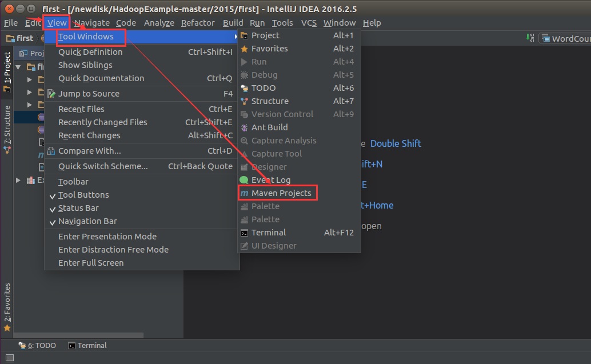Expand the Tool Windows submenu arrow
This screenshot has height=364, width=591.
(235, 37)
